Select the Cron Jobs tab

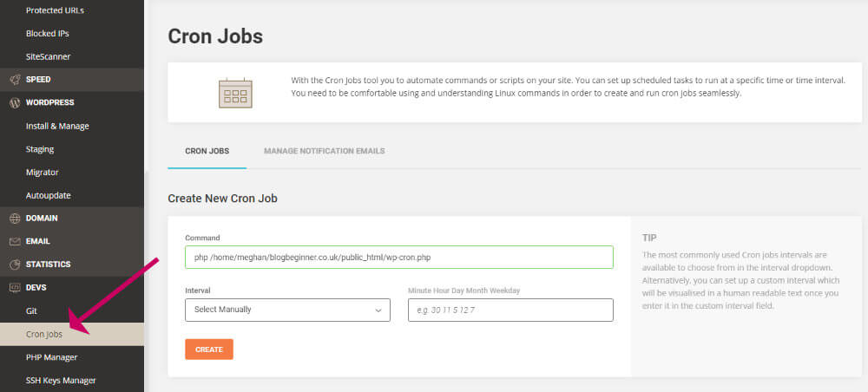207,151
